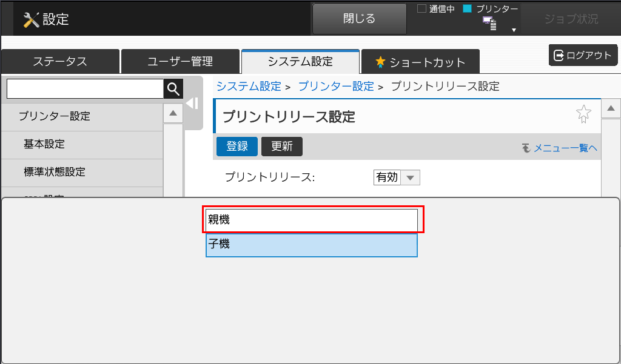Open the ジョブ状況 button
The image size is (621, 364).
tap(571, 19)
